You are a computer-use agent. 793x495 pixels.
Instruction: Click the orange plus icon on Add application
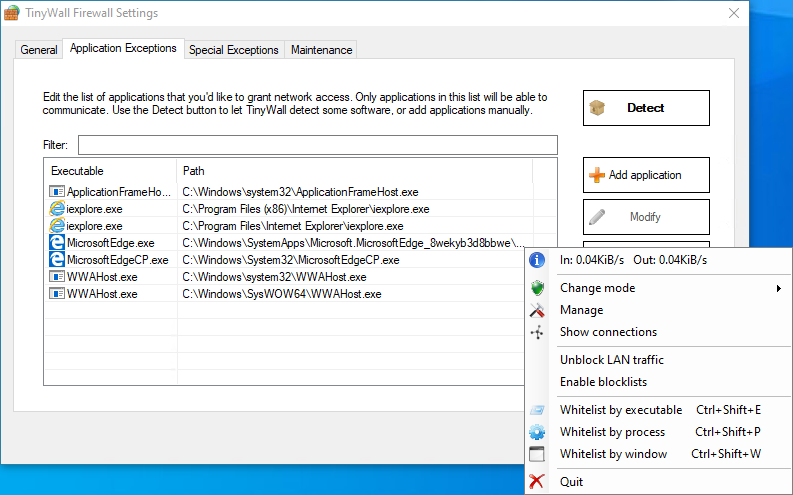tap(597, 175)
